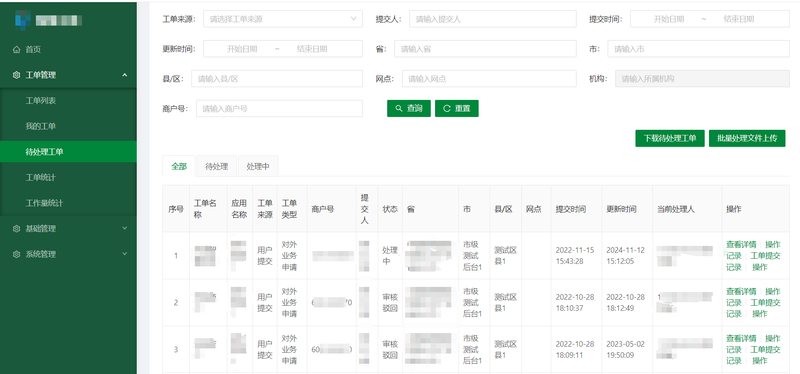Open 查看详情 for row 1
This screenshot has width=800, height=374.
[x=741, y=245]
